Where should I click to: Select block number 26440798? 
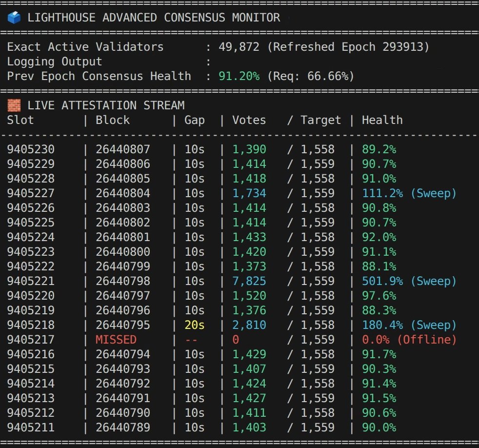(123, 281)
